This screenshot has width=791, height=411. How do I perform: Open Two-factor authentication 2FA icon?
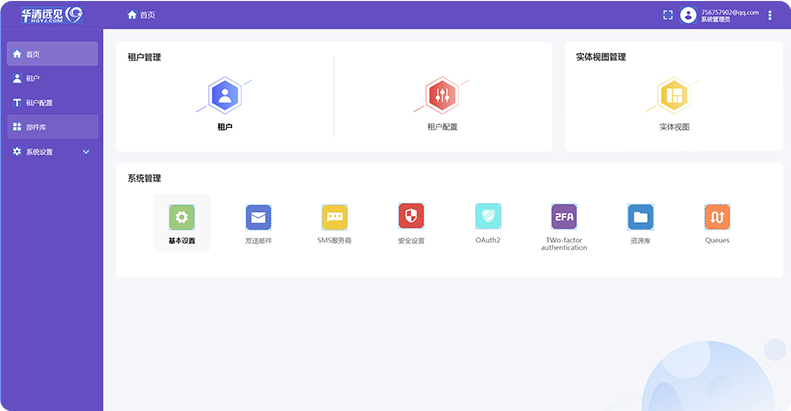click(x=564, y=217)
